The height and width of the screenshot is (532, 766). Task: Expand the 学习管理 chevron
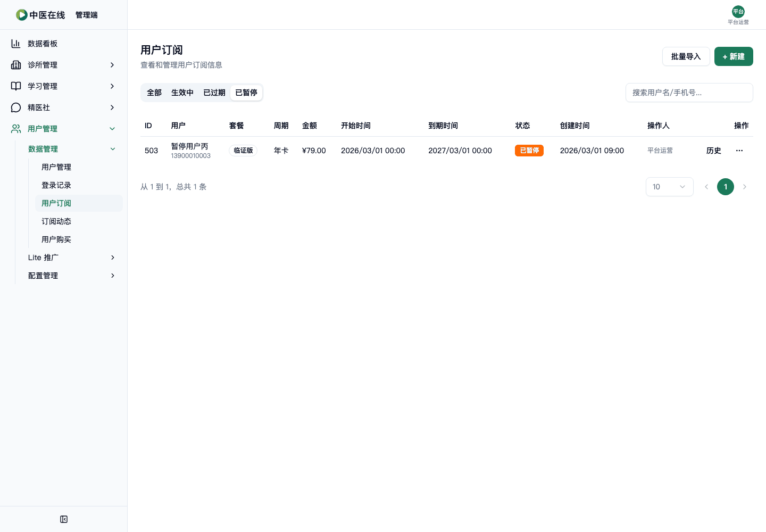[112, 86]
